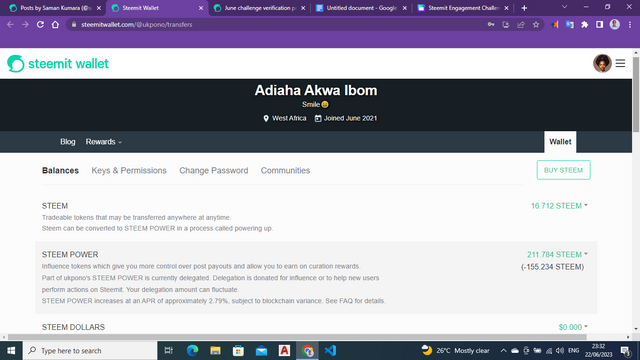Open the hamburger menu
The width and height of the screenshot is (640, 360).
(x=620, y=63)
